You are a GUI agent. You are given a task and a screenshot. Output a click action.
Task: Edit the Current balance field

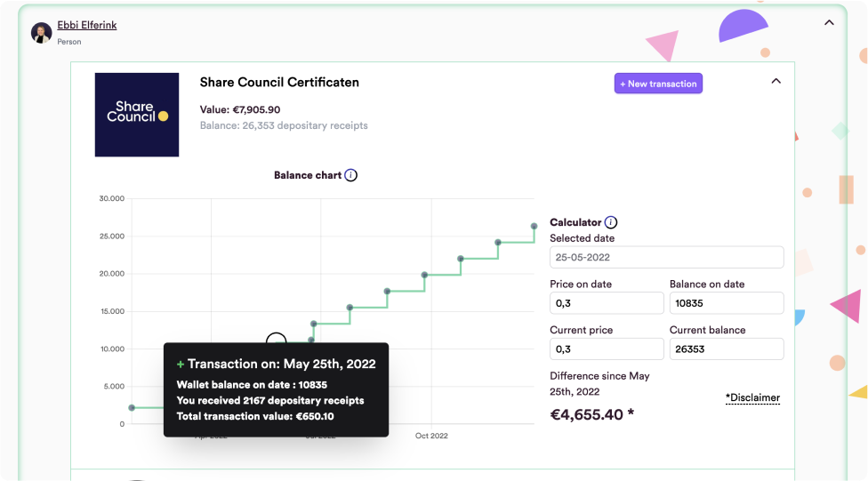727,349
